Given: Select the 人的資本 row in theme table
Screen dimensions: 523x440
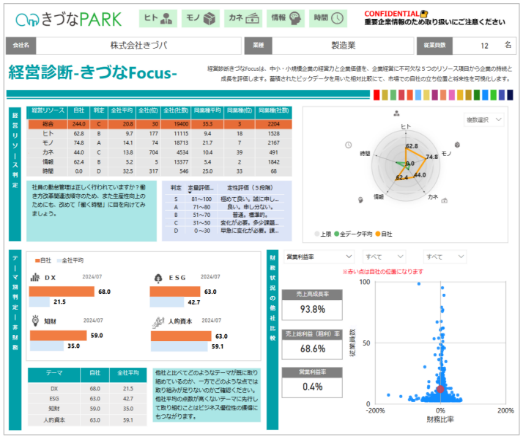Looking at the screenshot, I should [87, 420].
